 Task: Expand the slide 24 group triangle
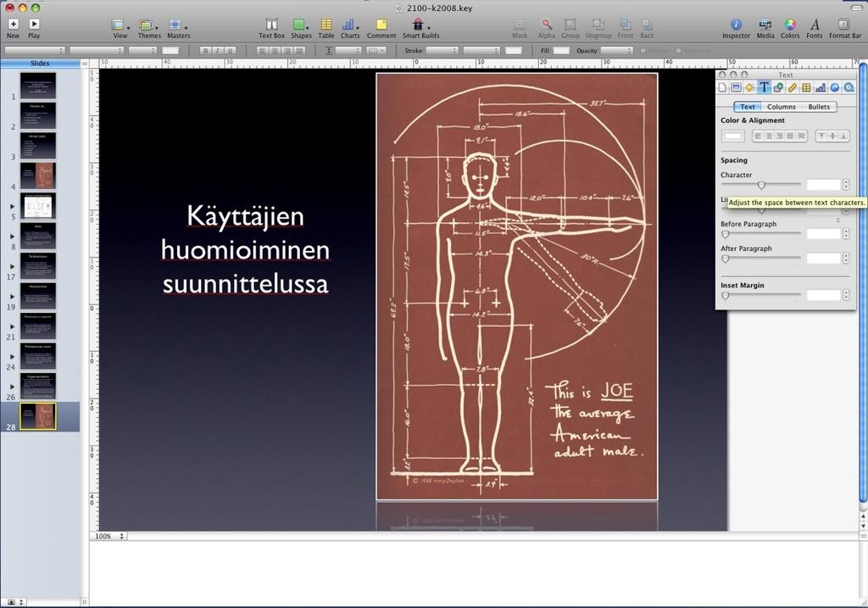point(12,357)
